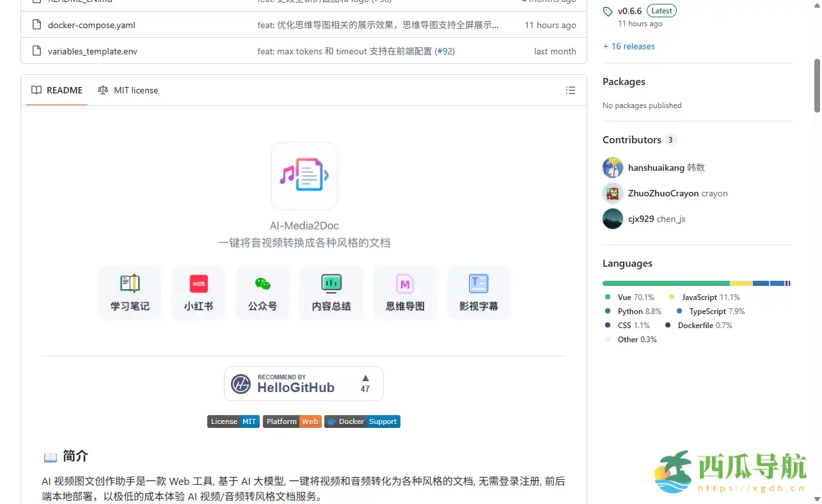Click the 思维导图 mind map icon
822x504 pixels.
[x=405, y=283]
